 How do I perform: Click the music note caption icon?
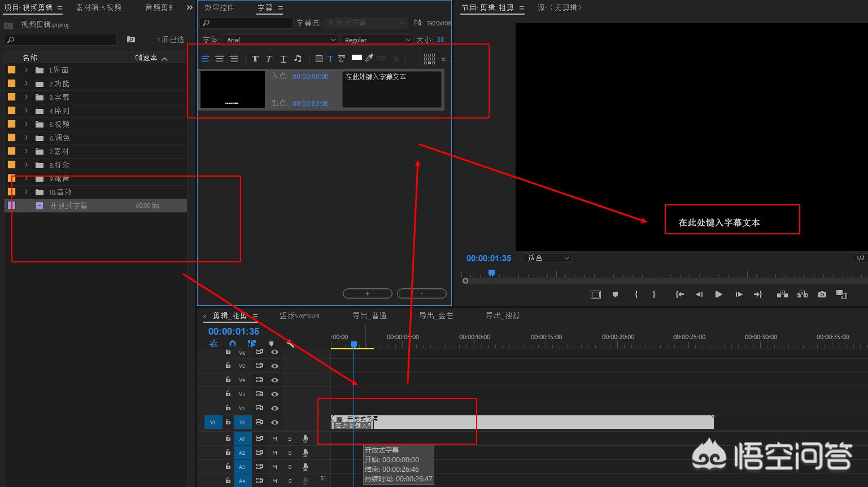(298, 59)
